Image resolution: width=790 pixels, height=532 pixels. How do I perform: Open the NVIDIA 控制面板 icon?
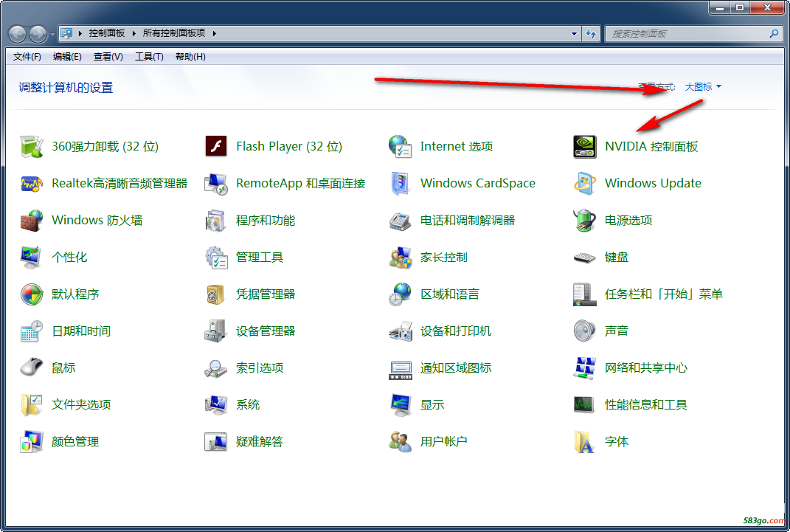pyautogui.click(x=585, y=147)
